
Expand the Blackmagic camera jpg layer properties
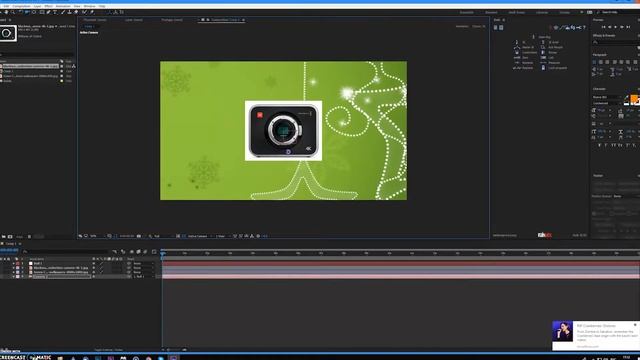13,268
